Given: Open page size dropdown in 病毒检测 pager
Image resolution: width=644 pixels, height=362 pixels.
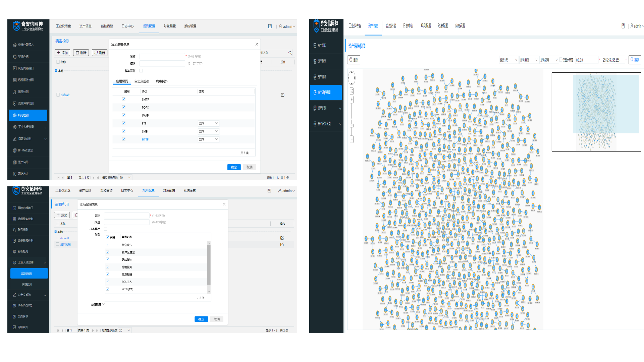Looking at the screenshot, I should point(125,178).
